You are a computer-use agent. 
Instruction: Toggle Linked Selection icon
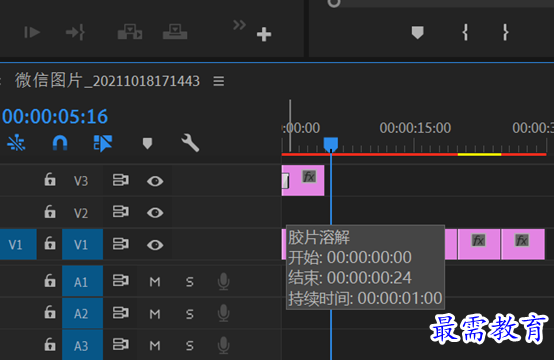coord(103,143)
